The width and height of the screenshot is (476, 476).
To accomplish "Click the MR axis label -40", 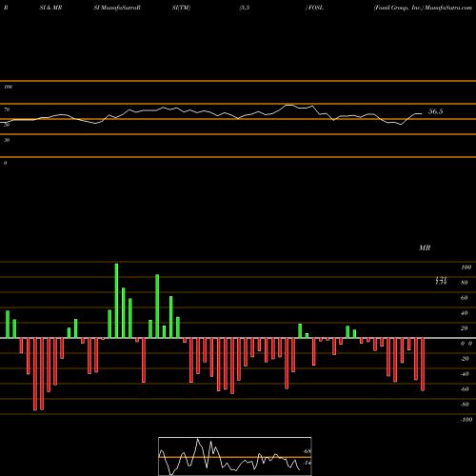I will (465, 374).
